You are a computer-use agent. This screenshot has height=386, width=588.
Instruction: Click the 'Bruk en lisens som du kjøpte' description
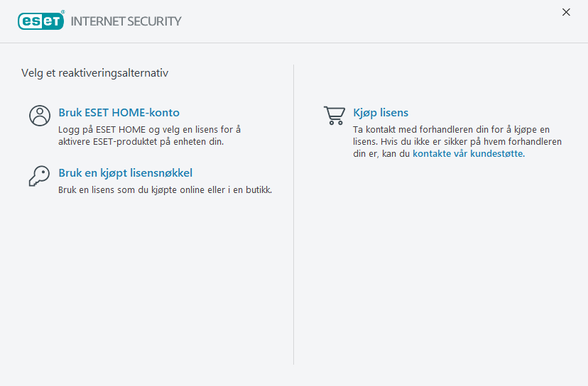165,190
